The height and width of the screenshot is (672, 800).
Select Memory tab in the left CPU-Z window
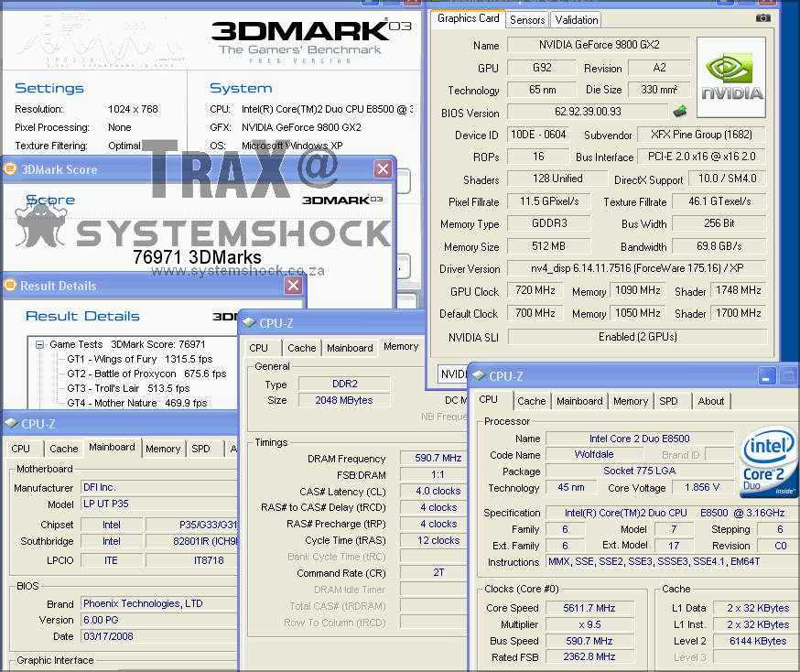point(163,449)
